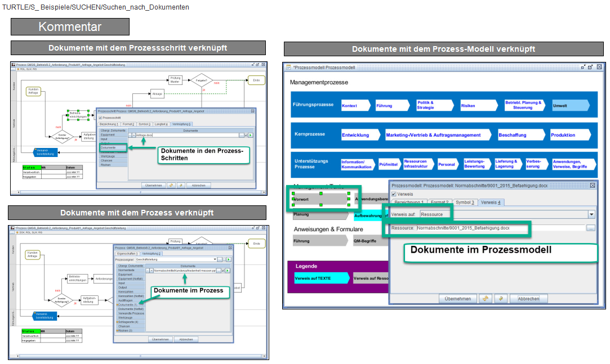Browse for a file beside the Ressource field
Image resolution: width=610 pixels, height=364 pixels.
point(591,228)
